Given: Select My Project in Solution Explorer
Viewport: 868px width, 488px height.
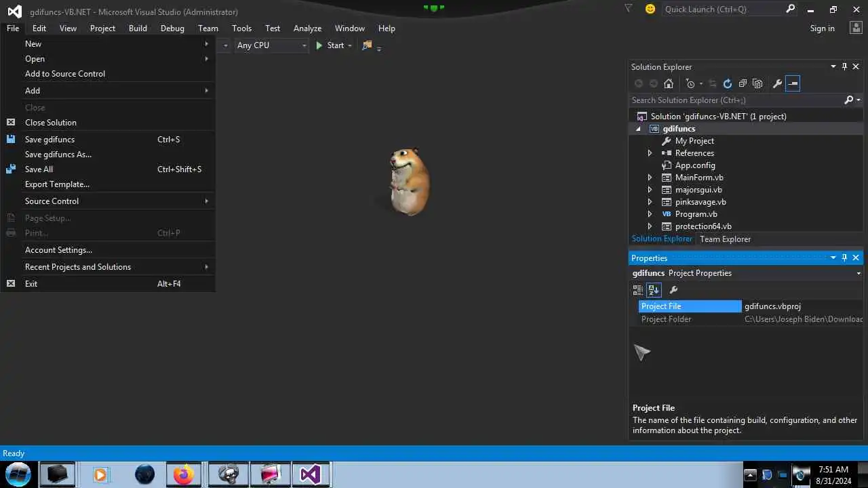Looking at the screenshot, I should click(x=694, y=141).
